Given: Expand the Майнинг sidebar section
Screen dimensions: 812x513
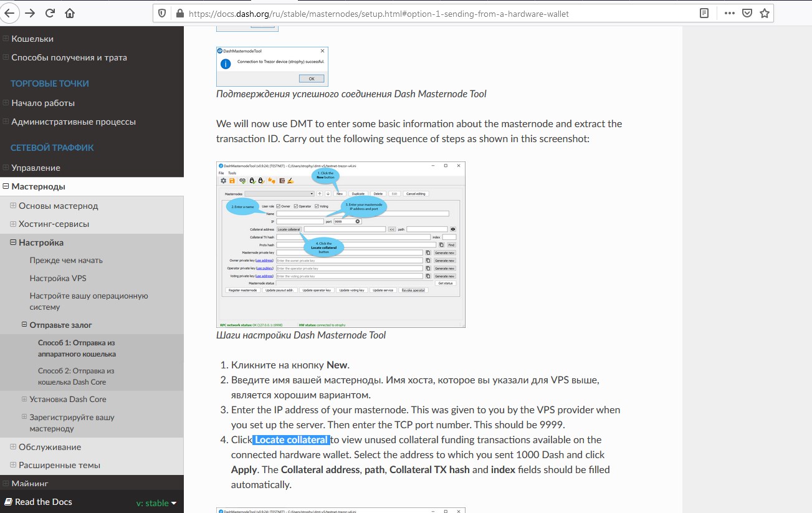Looking at the screenshot, I should [6, 484].
